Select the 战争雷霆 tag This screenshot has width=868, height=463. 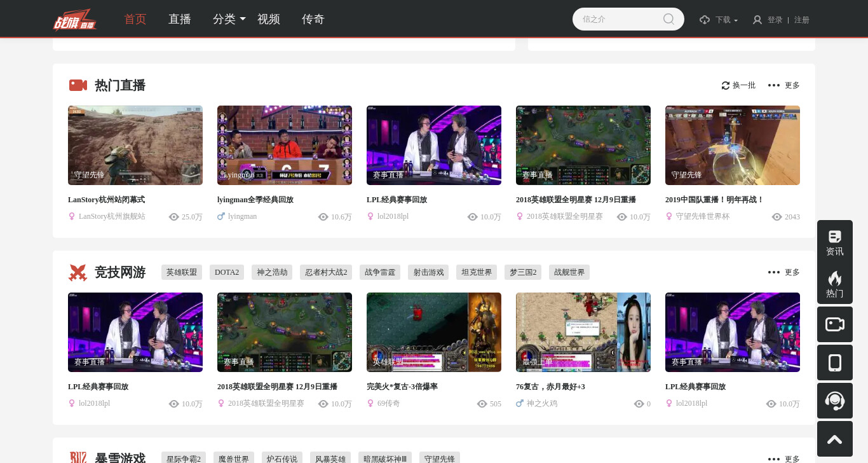point(380,272)
